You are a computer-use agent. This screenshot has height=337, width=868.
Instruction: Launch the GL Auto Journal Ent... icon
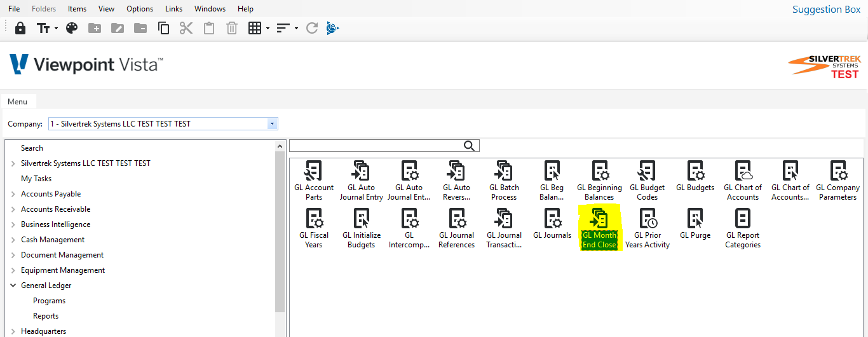[409, 181]
